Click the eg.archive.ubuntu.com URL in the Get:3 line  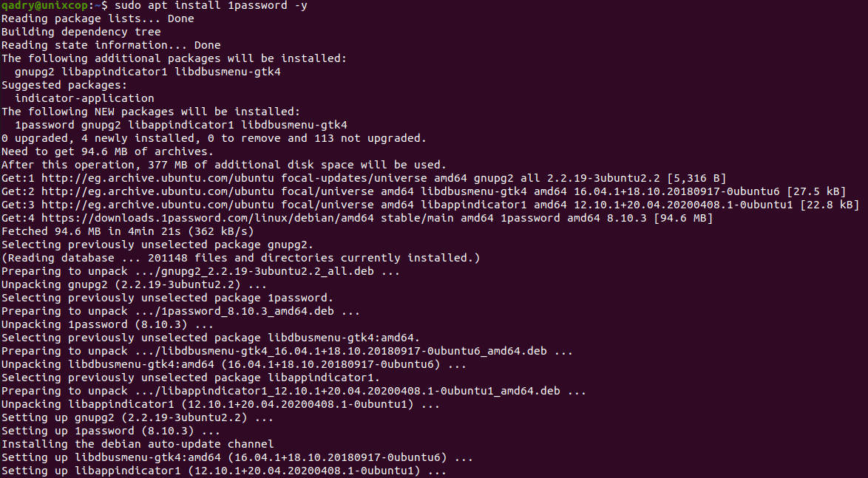click(157, 205)
